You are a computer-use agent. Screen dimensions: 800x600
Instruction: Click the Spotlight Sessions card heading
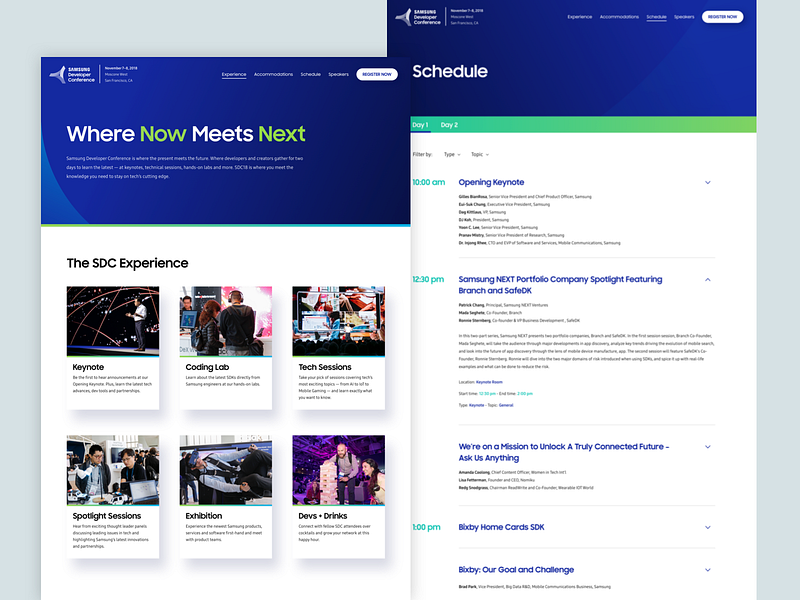coord(107,516)
